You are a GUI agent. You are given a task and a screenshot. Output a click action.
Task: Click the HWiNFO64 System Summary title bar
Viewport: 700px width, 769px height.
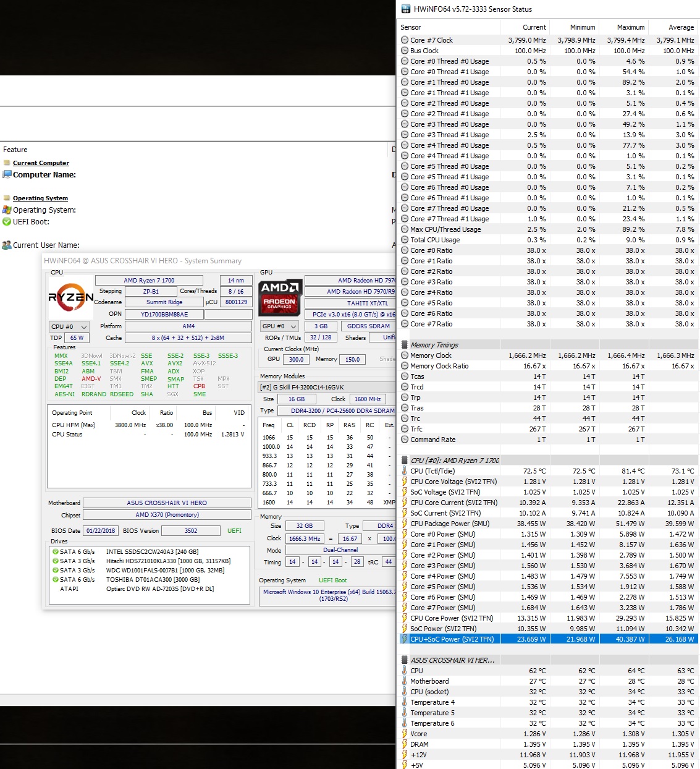tap(219, 261)
